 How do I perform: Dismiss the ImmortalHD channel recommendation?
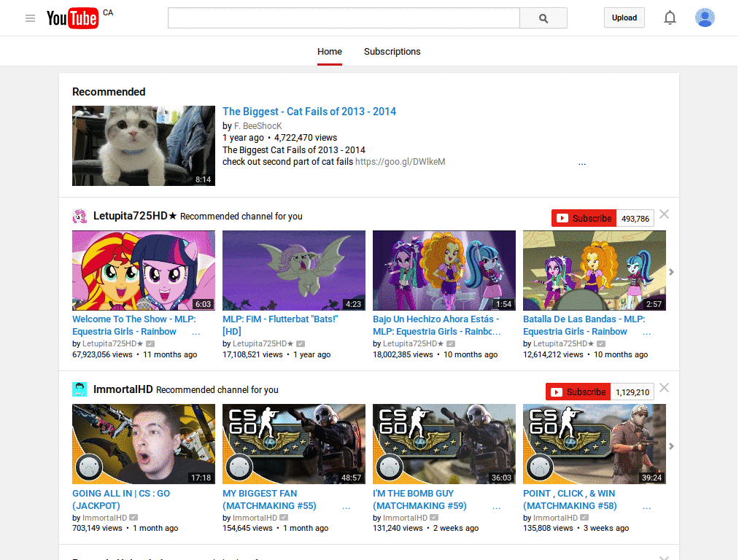(x=664, y=387)
